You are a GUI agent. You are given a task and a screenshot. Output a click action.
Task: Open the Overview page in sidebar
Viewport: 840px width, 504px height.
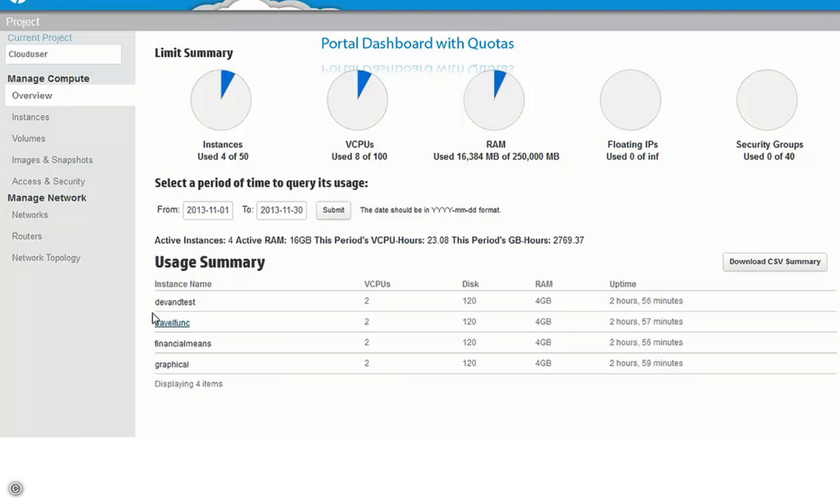70,96
